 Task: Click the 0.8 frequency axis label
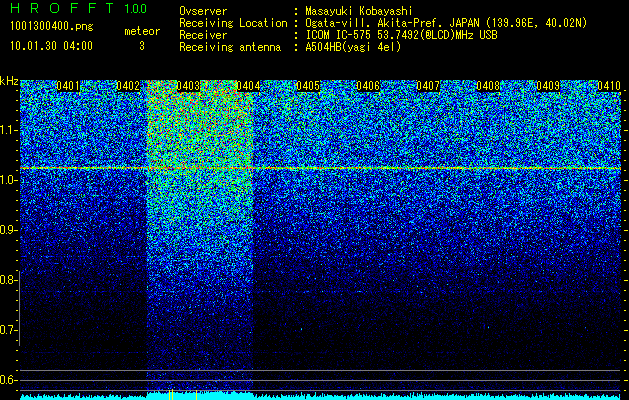[7, 280]
